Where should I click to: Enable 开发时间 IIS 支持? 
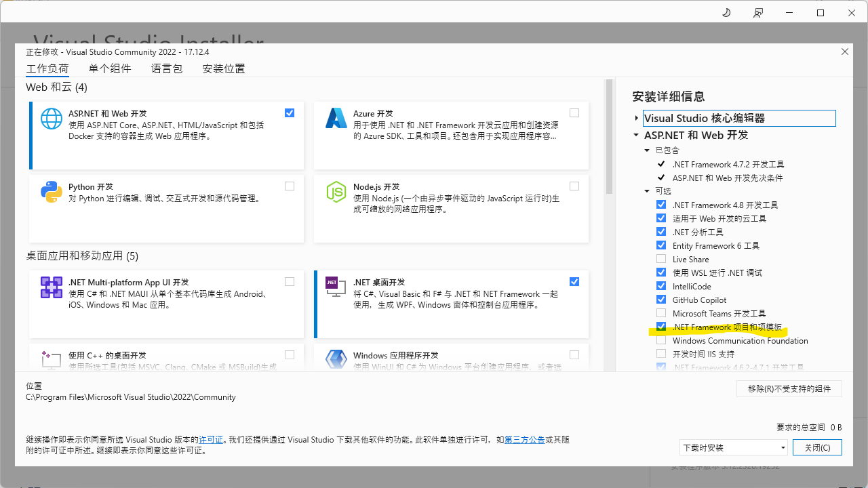661,354
